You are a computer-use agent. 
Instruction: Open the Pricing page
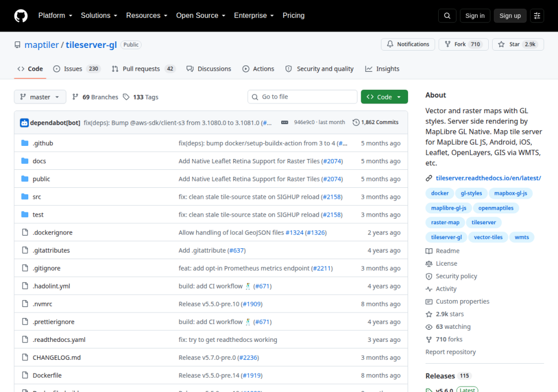tap(294, 16)
